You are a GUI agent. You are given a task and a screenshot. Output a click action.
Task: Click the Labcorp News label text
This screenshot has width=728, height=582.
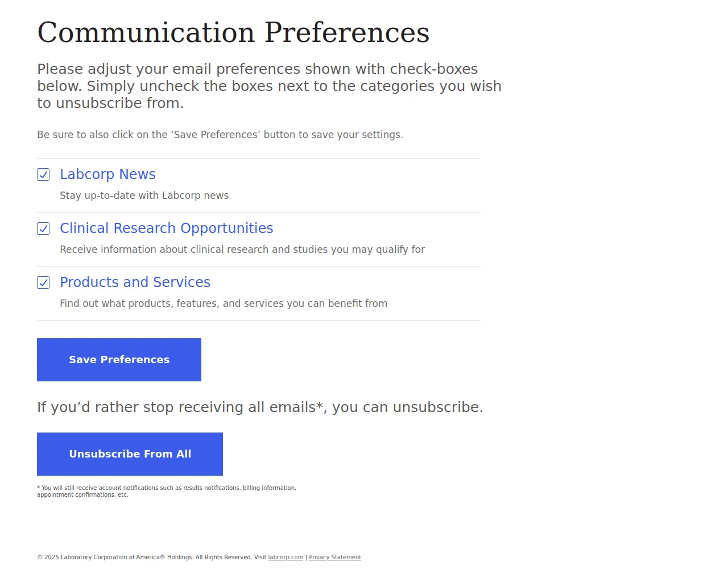[107, 174]
